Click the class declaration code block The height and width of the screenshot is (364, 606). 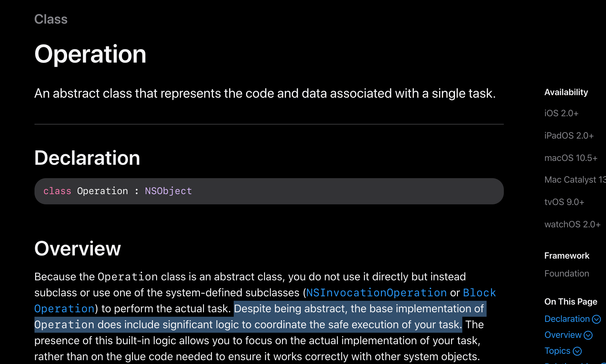(x=269, y=191)
